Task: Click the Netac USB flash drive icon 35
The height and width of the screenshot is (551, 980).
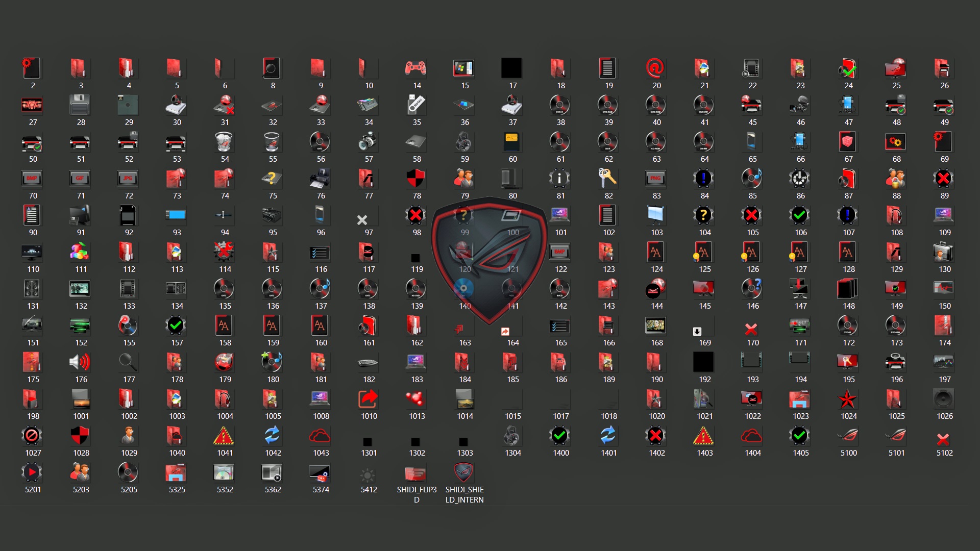Action: [416, 105]
